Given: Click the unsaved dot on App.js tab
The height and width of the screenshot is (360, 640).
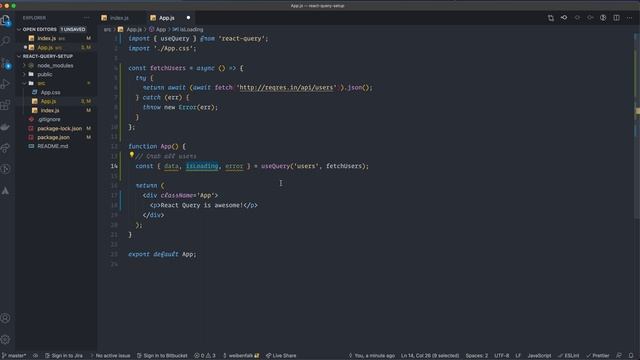Looking at the screenshot, I should point(188,18).
